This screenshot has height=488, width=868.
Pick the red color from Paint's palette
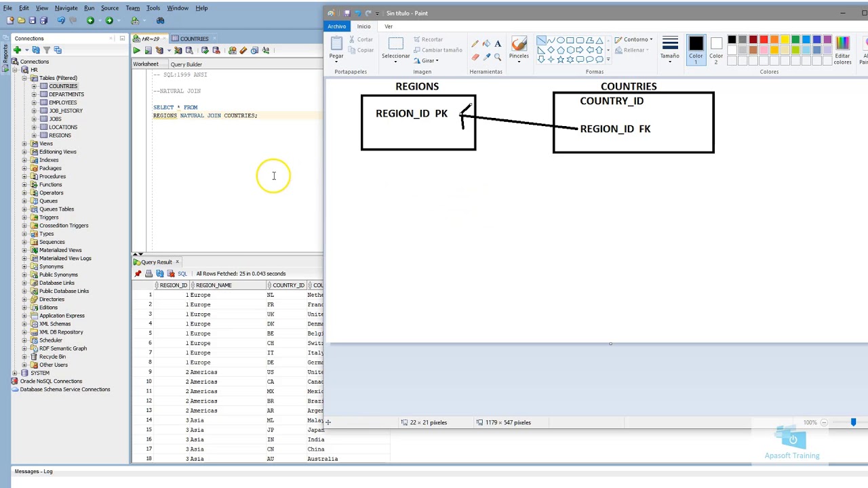click(x=764, y=39)
